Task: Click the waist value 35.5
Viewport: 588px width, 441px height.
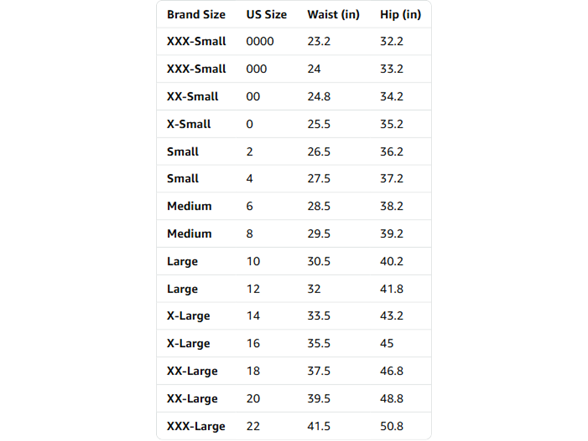Action: [319, 344]
